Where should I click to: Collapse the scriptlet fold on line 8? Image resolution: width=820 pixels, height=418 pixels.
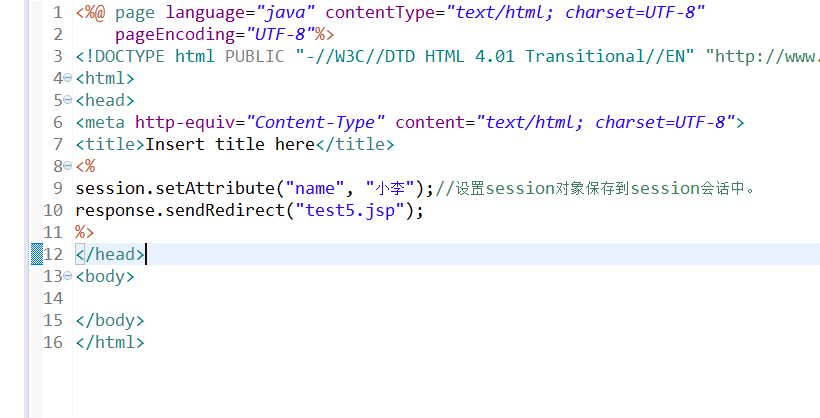tap(67, 166)
